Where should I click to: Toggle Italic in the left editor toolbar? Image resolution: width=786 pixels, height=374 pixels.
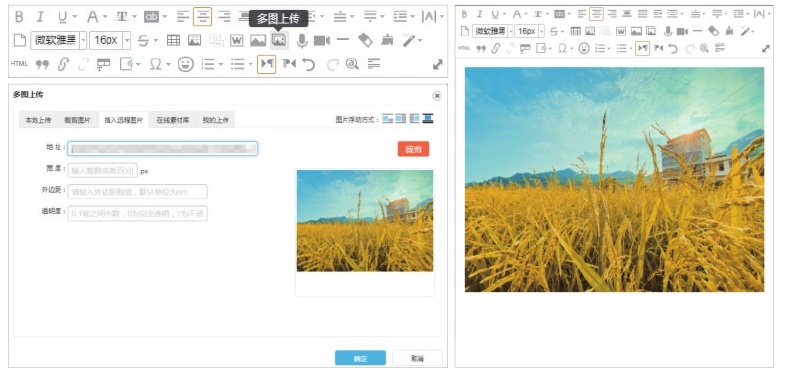[40, 17]
